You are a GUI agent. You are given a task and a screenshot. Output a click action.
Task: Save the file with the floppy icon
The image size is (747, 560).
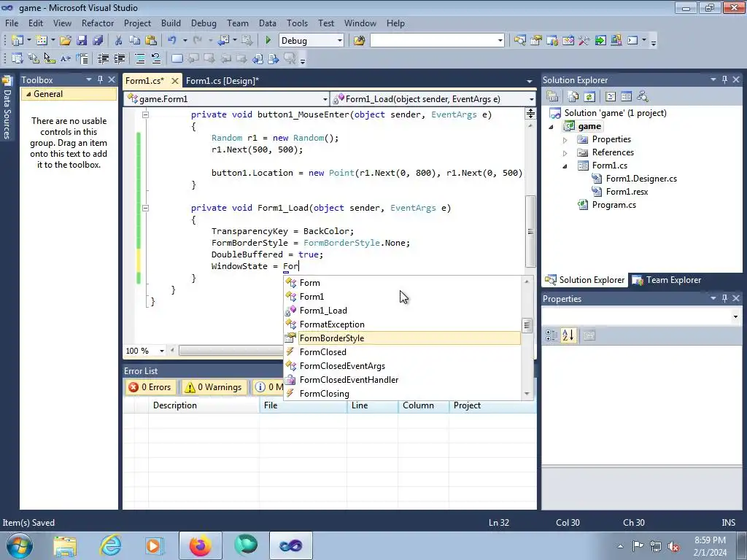point(82,41)
